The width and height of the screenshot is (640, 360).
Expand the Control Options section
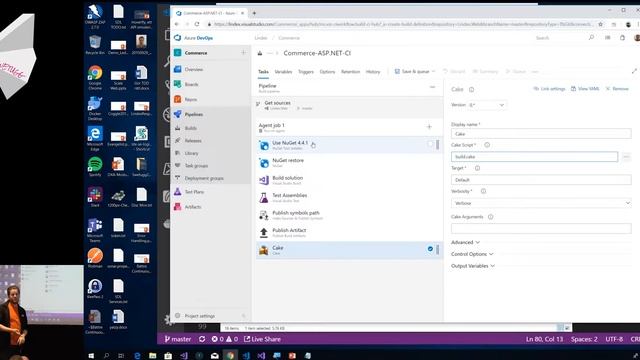[x=472, y=254]
